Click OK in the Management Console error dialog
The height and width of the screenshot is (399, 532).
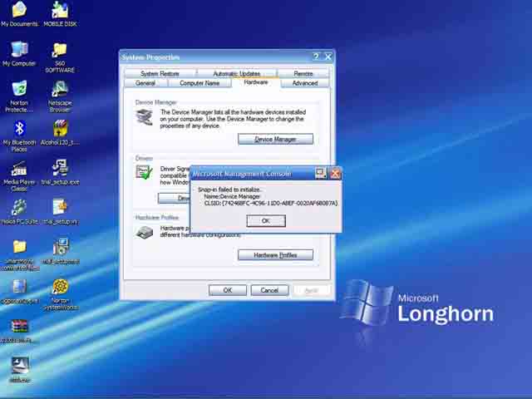266,221
